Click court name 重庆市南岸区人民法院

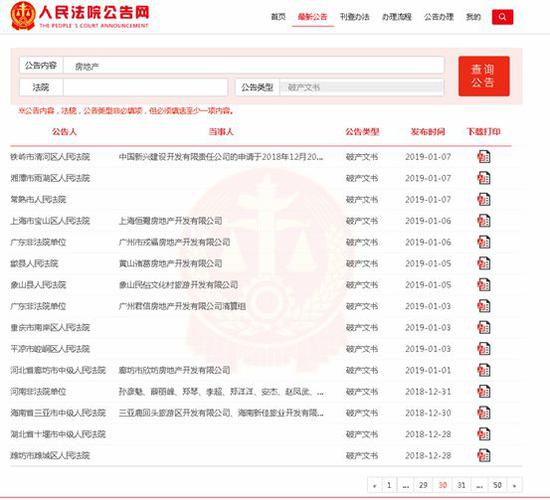pyautogui.click(x=50, y=328)
